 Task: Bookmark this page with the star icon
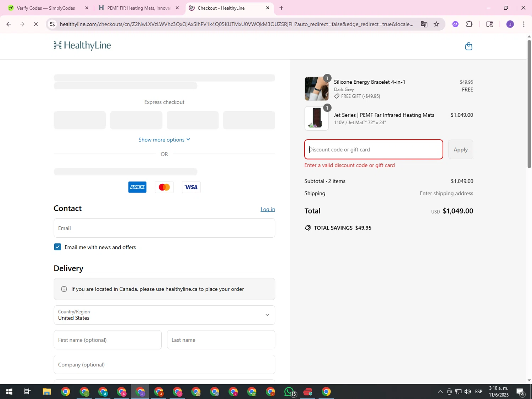(x=437, y=24)
